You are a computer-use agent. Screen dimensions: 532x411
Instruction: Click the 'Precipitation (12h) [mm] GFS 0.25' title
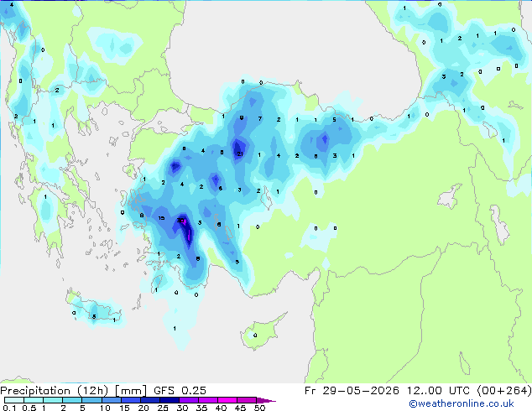pyautogui.click(x=103, y=391)
